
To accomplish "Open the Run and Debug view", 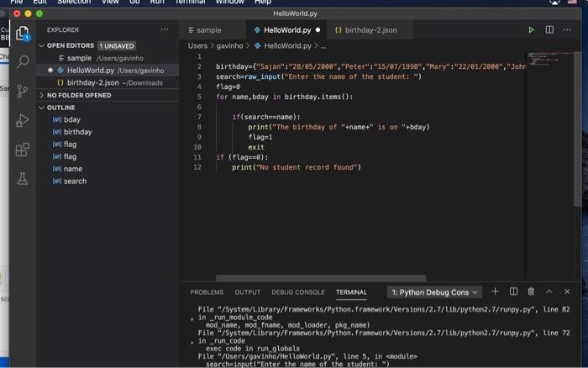I will pyautogui.click(x=22, y=120).
